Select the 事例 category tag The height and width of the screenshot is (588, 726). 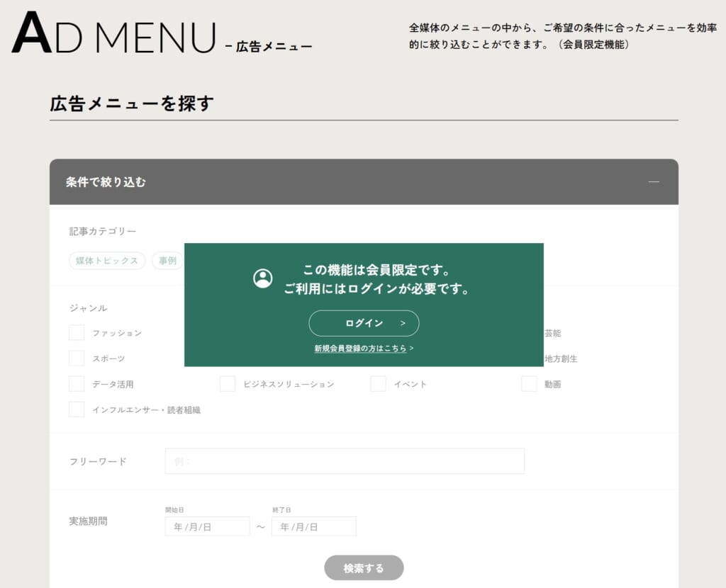pos(167,261)
